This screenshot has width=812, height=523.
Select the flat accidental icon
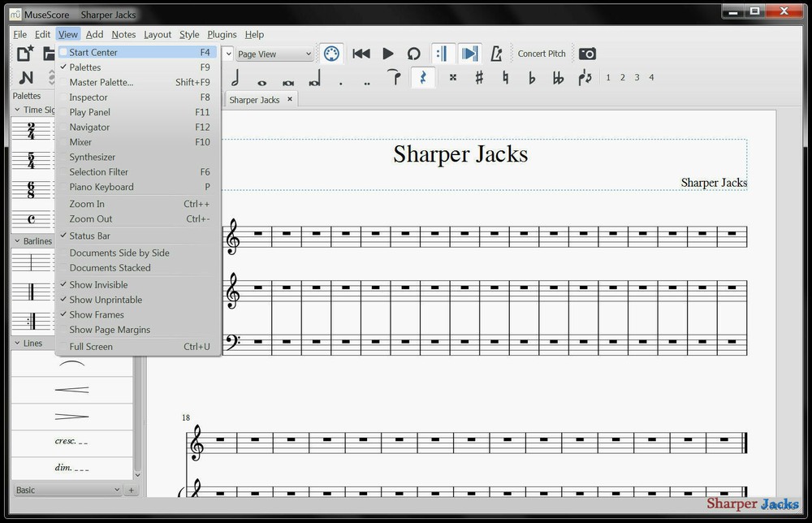point(532,77)
